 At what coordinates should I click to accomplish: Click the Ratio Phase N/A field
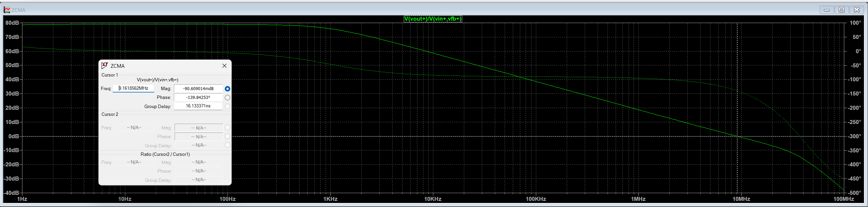(199, 171)
